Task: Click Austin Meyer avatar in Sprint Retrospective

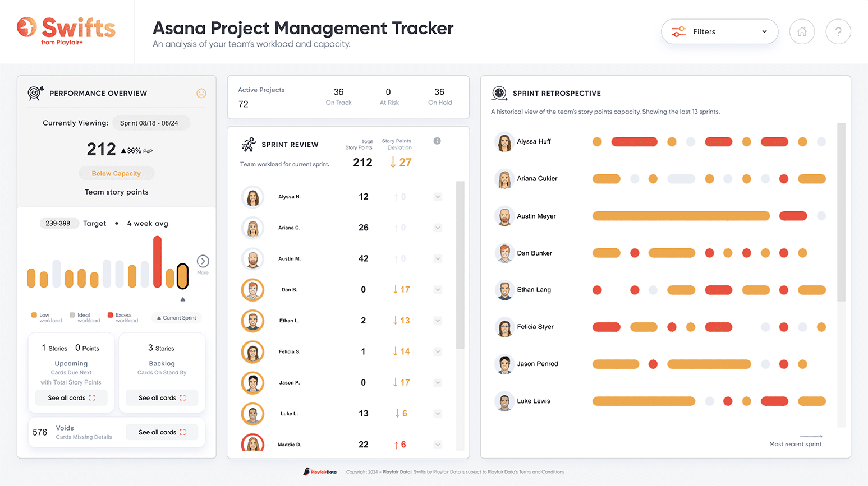Action: click(504, 216)
